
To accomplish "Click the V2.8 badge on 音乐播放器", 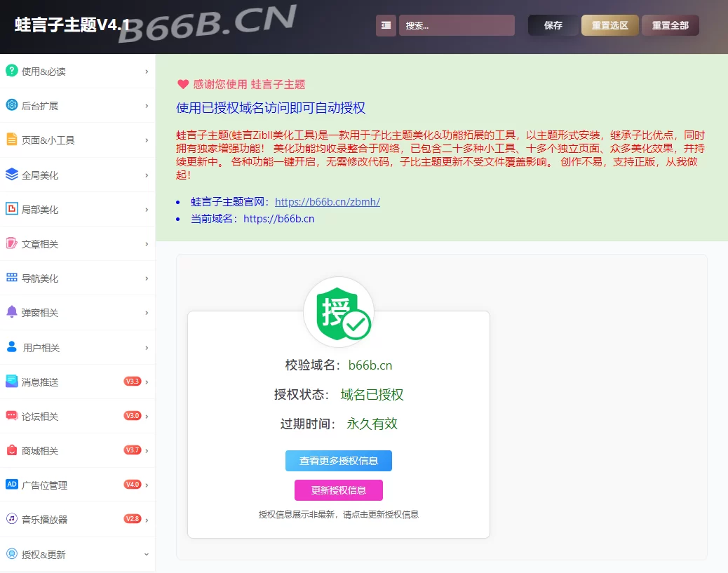I will (x=133, y=519).
